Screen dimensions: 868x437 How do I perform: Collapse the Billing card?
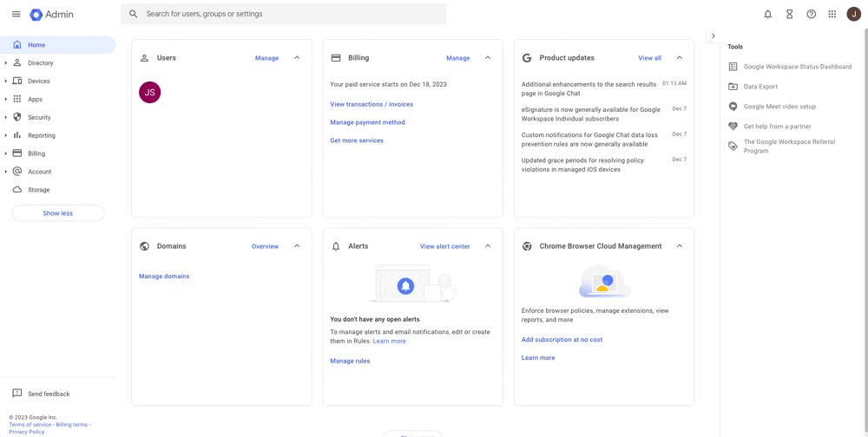coord(488,57)
